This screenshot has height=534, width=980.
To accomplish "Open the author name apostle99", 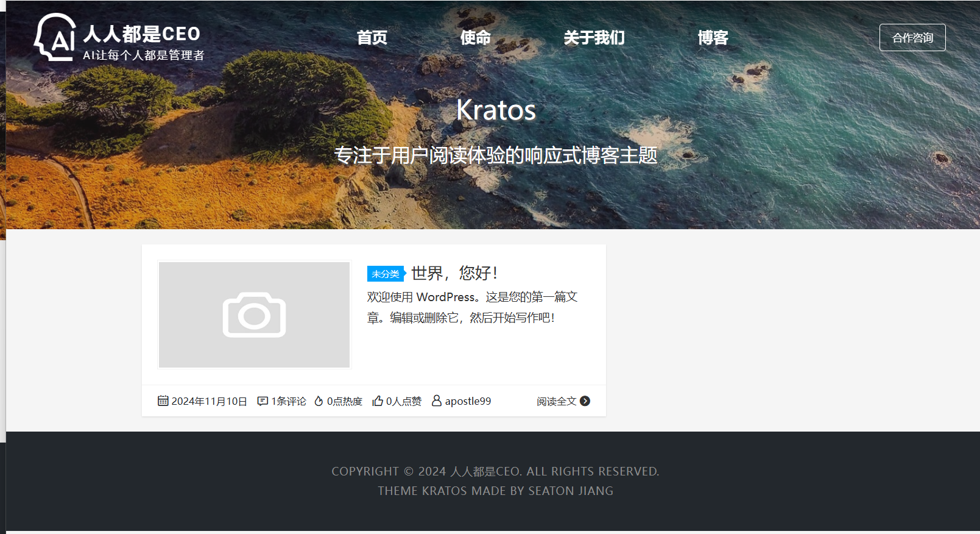I will 468,401.
